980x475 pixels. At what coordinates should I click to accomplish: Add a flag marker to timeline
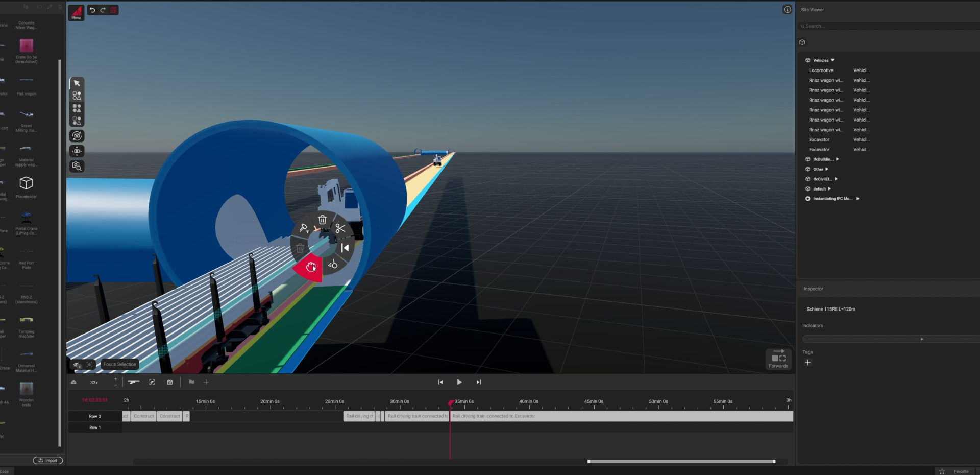click(x=191, y=382)
